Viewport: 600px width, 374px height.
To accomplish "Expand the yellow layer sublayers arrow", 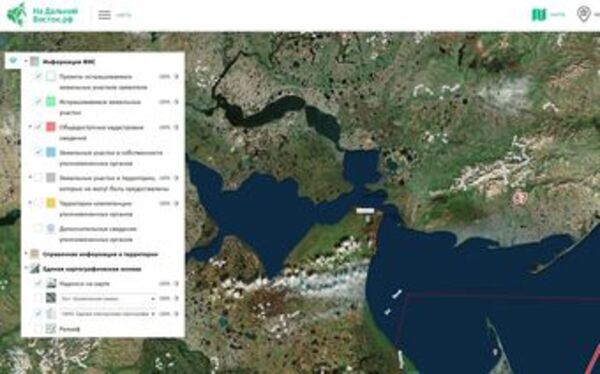I will (x=30, y=203).
